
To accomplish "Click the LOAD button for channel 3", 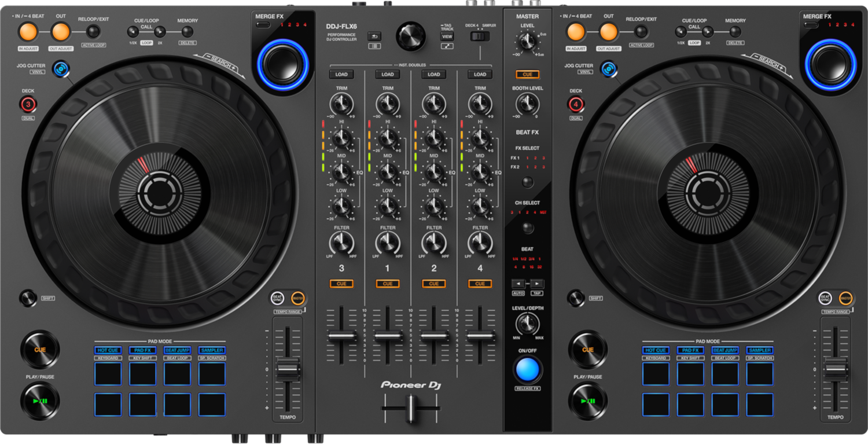I will [x=341, y=74].
